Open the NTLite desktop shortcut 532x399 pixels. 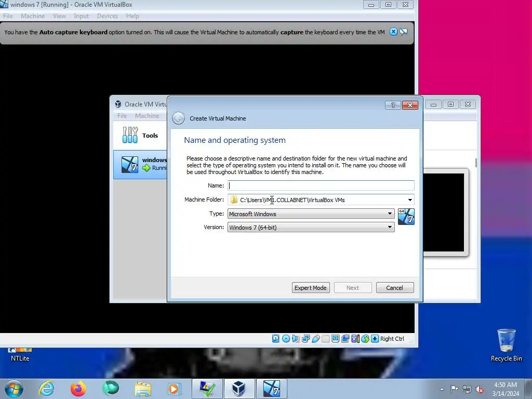pyautogui.click(x=20, y=355)
